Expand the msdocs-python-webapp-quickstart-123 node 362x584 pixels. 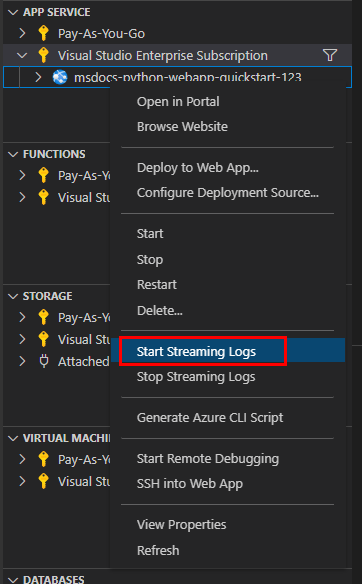click(x=38, y=77)
